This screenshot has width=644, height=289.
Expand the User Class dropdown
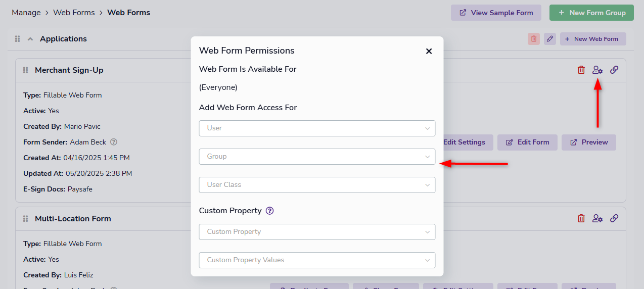[317, 185]
